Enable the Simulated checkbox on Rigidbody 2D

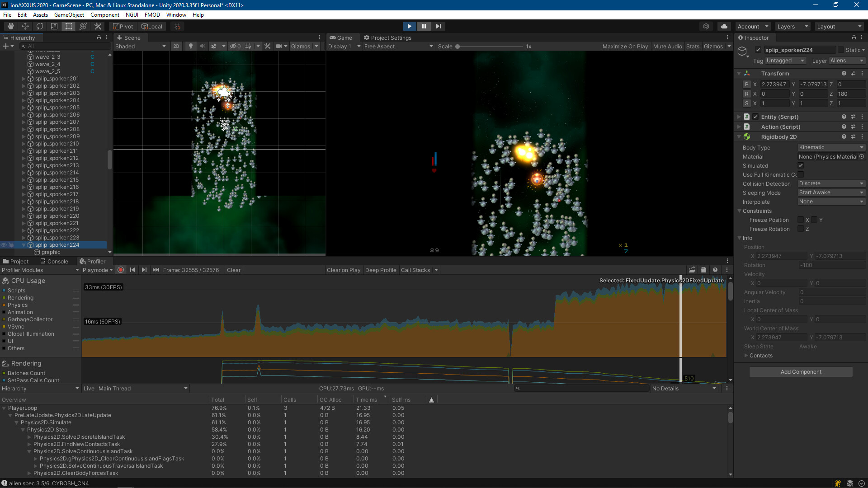(x=801, y=165)
